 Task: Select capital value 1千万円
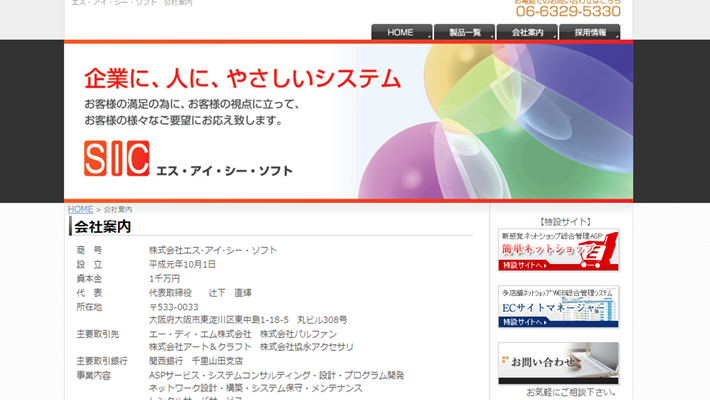tap(164, 279)
